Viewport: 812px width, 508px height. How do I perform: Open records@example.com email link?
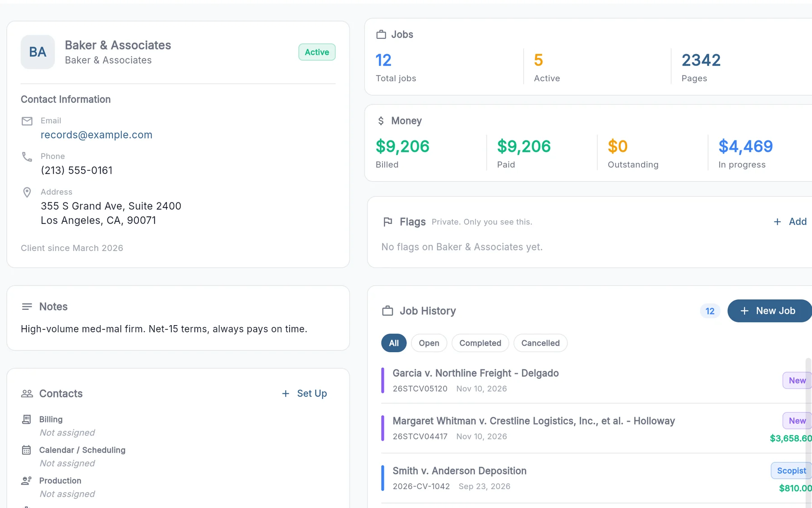click(x=97, y=135)
